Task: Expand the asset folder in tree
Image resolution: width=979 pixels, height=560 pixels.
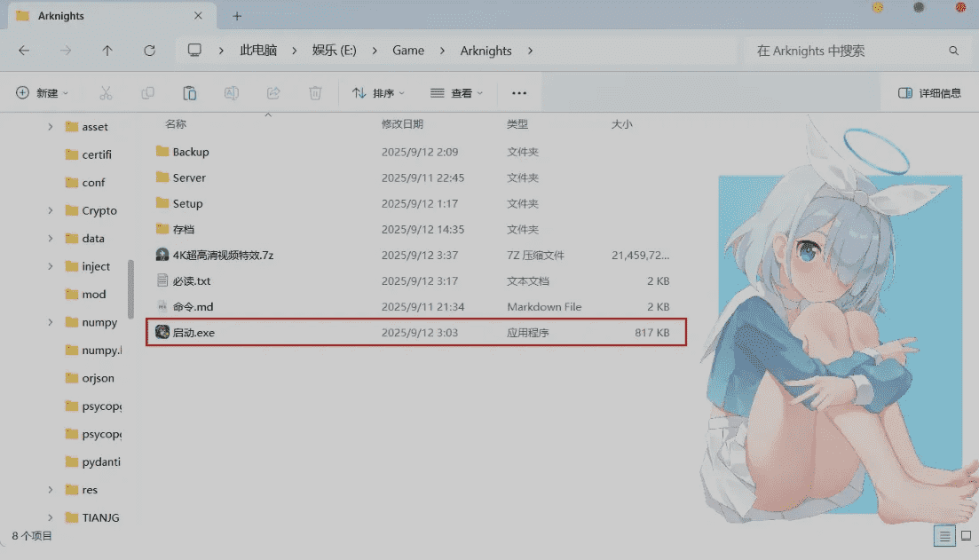Action: pos(51,127)
